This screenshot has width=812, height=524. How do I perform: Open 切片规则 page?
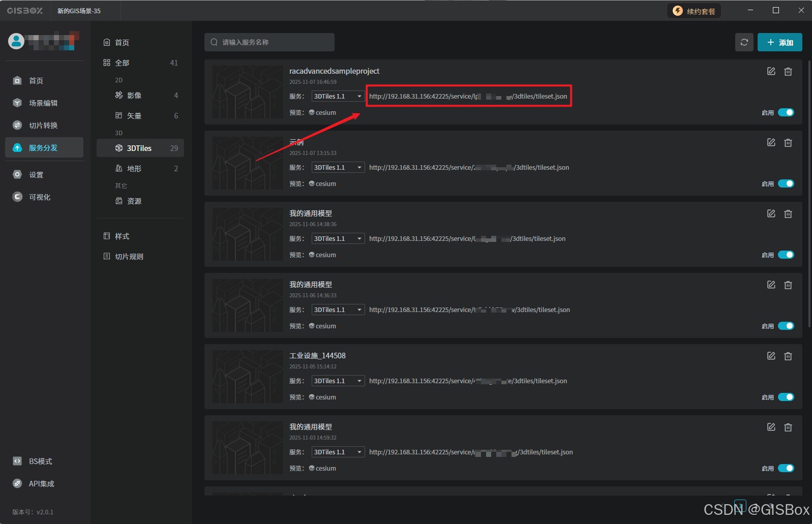pyautogui.click(x=140, y=256)
